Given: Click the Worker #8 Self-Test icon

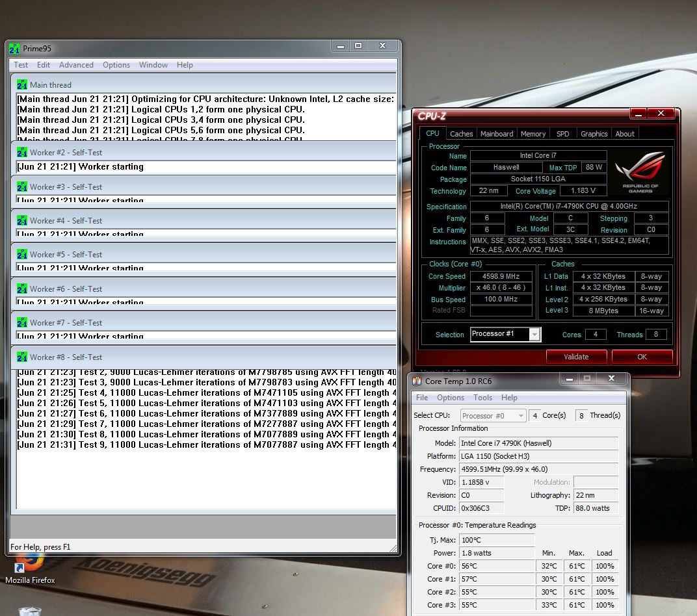Looking at the screenshot, I should 22,357.
